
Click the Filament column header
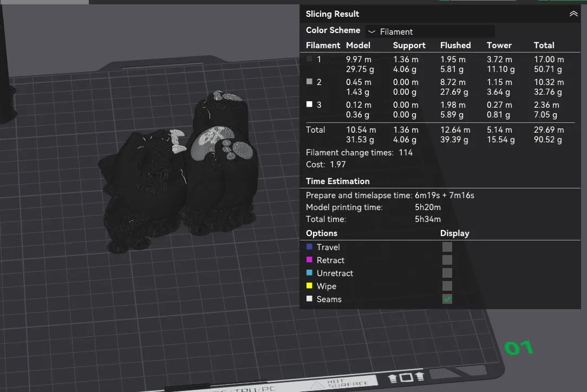click(x=323, y=45)
